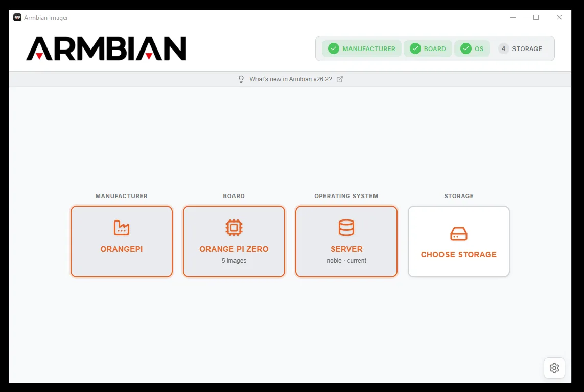The image size is (584, 392).
Task: Select the ORANGE PI ZERO board card
Action: pos(234,241)
